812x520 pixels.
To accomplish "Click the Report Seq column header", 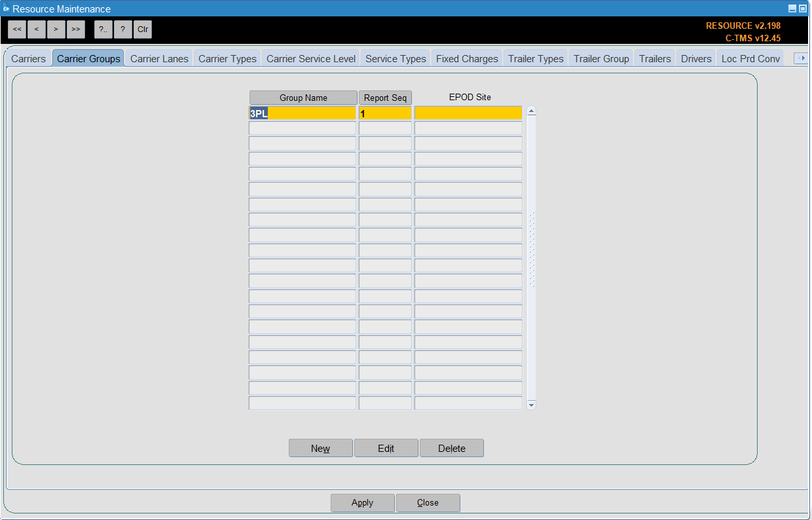I will click(386, 98).
